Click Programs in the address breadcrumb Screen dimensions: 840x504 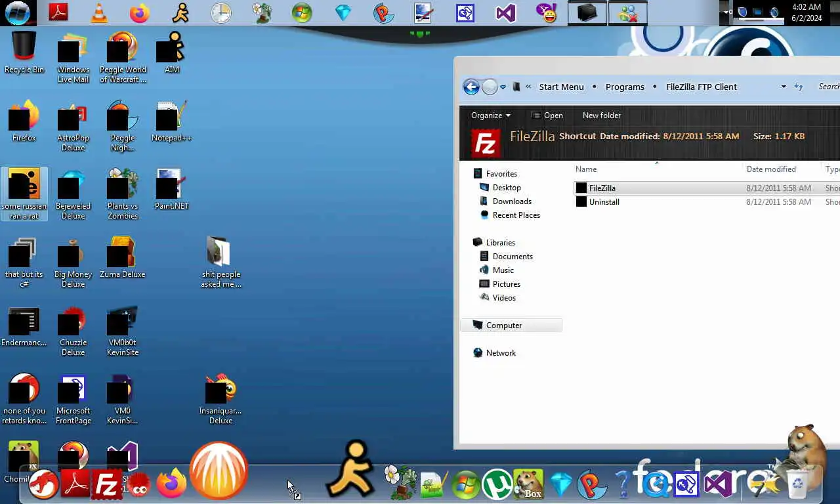coord(625,87)
